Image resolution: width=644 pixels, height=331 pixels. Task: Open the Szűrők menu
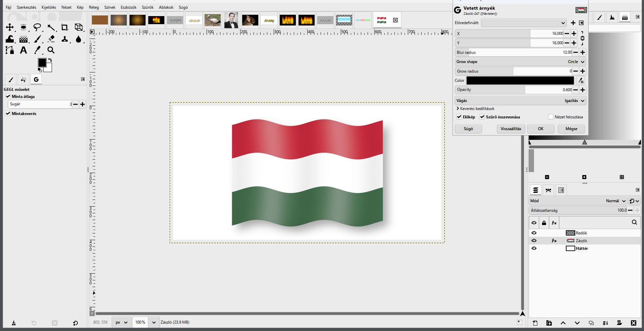[x=148, y=7]
